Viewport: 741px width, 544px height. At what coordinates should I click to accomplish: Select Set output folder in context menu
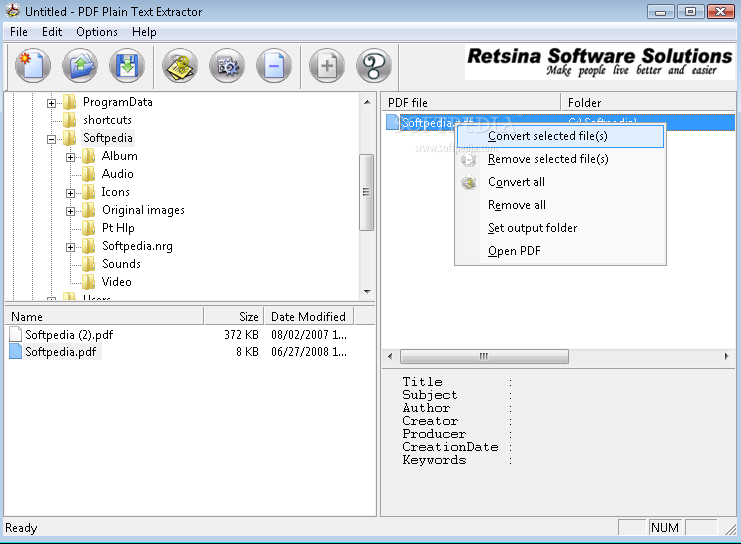pos(532,228)
